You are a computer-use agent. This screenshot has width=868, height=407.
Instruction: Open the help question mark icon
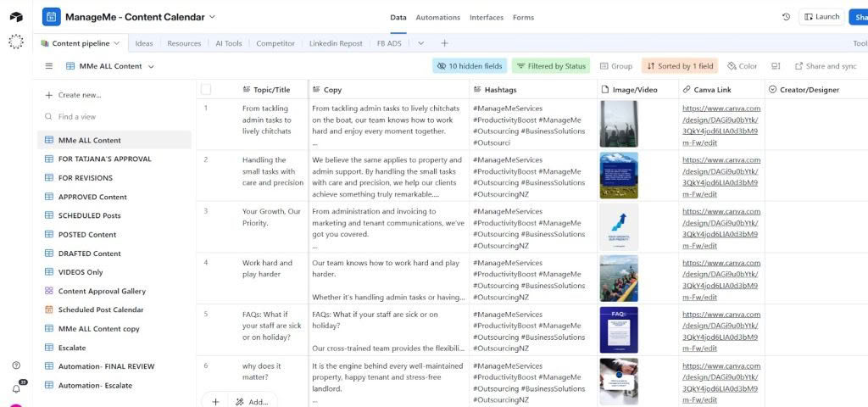(x=16, y=365)
